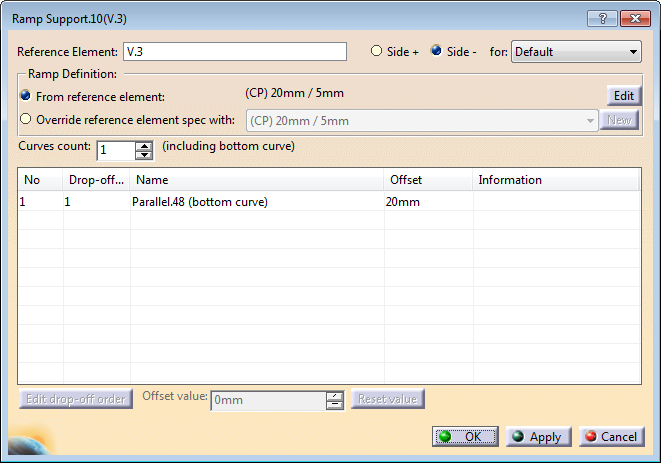
Task: Click the help question mark button
Action: coord(602,19)
